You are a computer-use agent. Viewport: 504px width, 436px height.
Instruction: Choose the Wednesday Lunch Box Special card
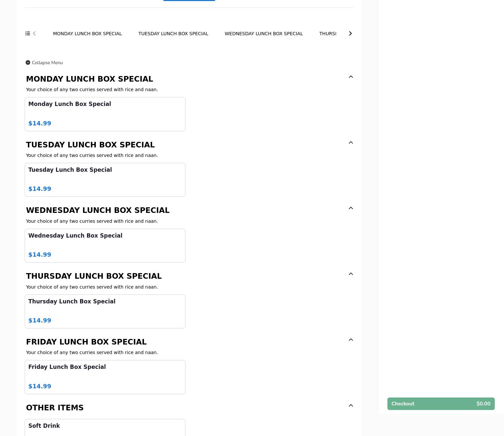click(x=105, y=245)
